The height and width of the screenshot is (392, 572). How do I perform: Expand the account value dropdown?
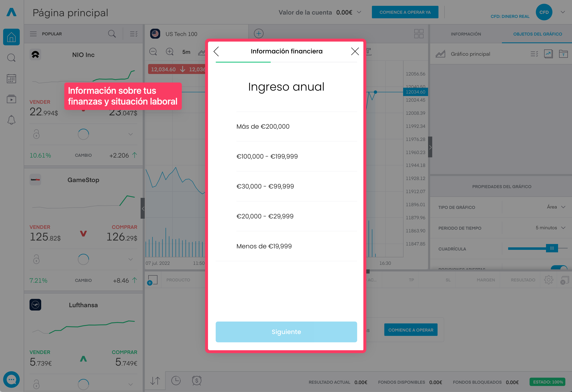coord(359,12)
